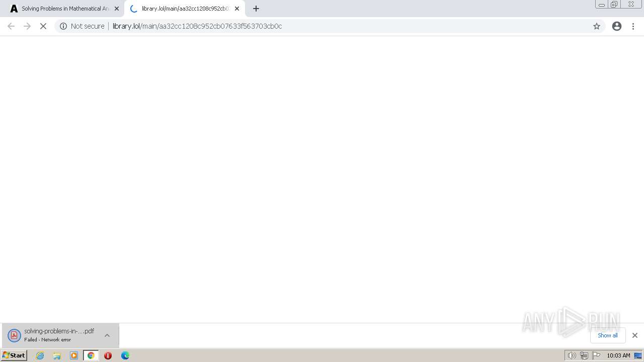
Task: Open Chrome's three-dot customize menu
Action: pyautogui.click(x=633, y=26)
